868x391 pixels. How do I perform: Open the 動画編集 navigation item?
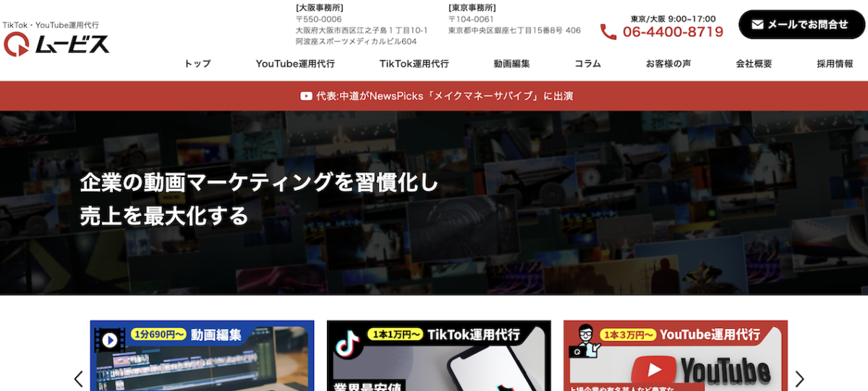[512, 64]
